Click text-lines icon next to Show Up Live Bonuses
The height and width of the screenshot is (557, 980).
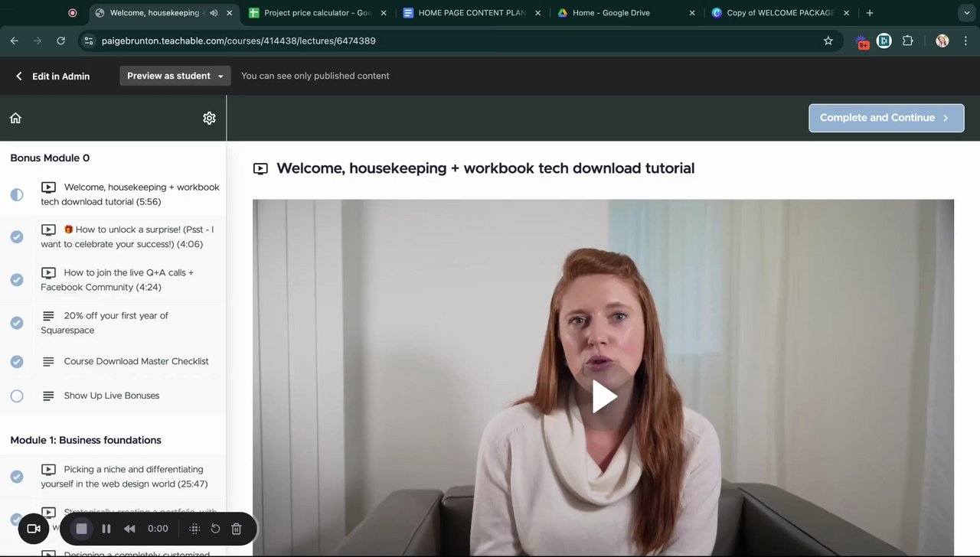[48, 396]
